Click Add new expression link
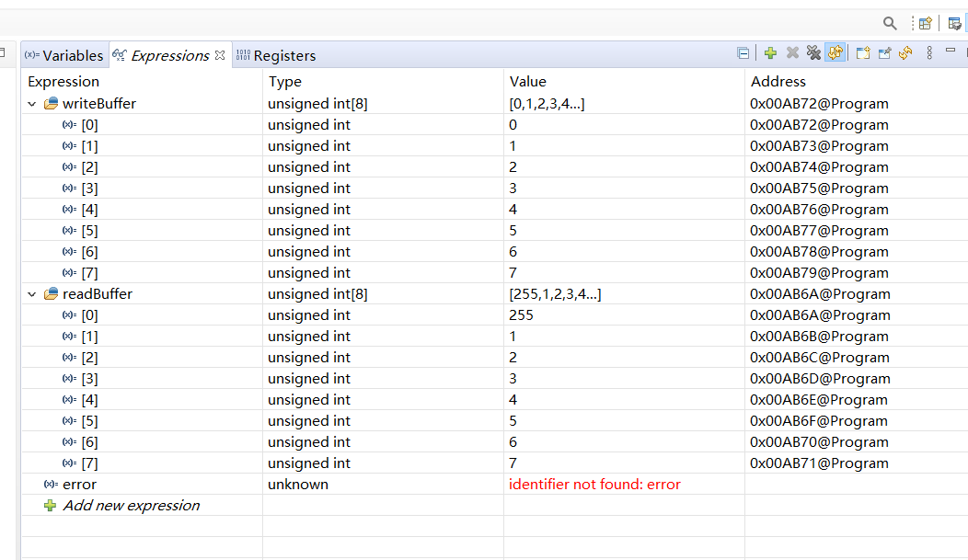This screenshot has height=560, width=968. click(x=131, y=506)
